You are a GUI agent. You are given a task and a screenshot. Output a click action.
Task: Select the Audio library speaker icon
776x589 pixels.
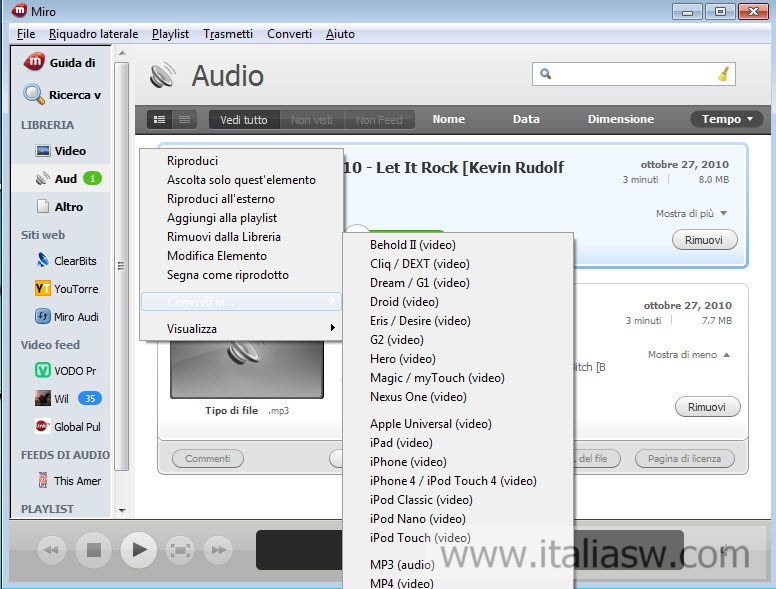43,179
